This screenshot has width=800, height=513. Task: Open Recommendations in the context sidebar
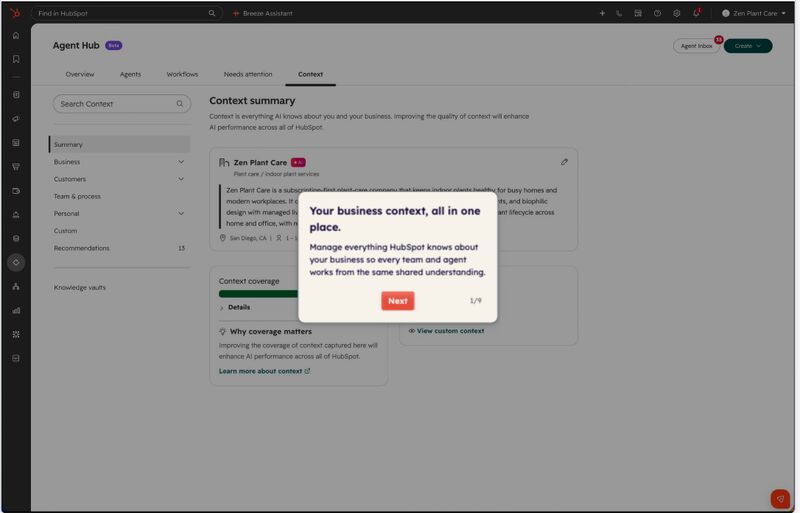click(82, 248)
